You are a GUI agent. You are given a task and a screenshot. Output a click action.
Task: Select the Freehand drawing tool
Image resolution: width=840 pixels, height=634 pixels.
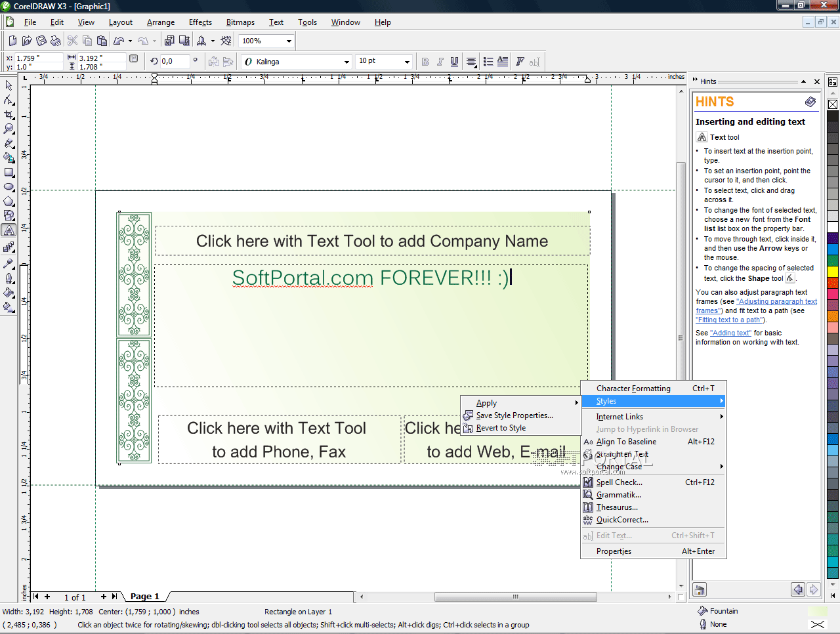click(9, 143)
